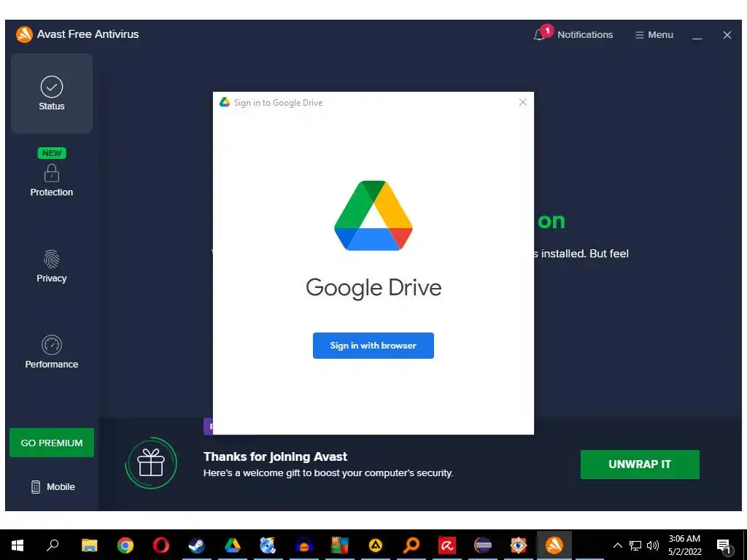Click the 'Sign in to Google Drive' dialog title

coord(278,102)
